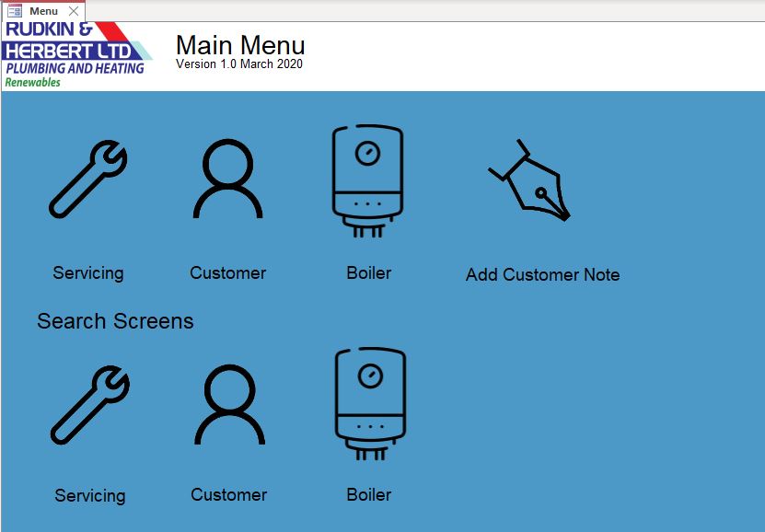
Task: Click the Customer label below Search Screens
Action: (x=229, y=495)
